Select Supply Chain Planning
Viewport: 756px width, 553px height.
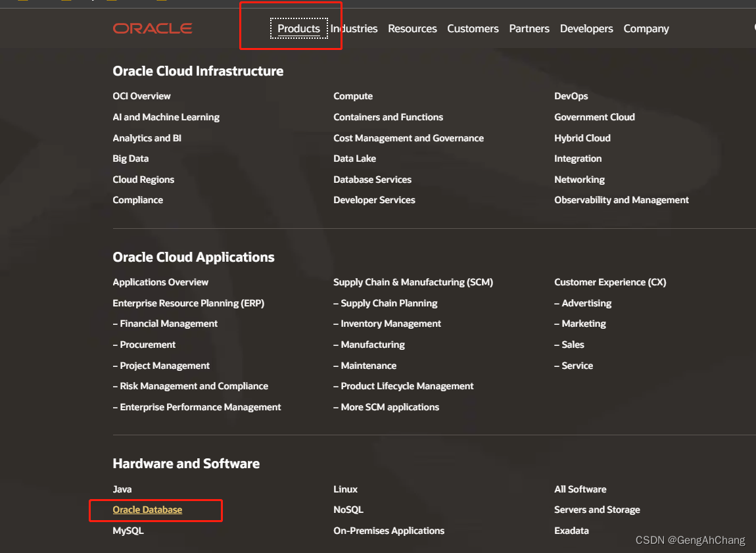click(x=385, y=303)
